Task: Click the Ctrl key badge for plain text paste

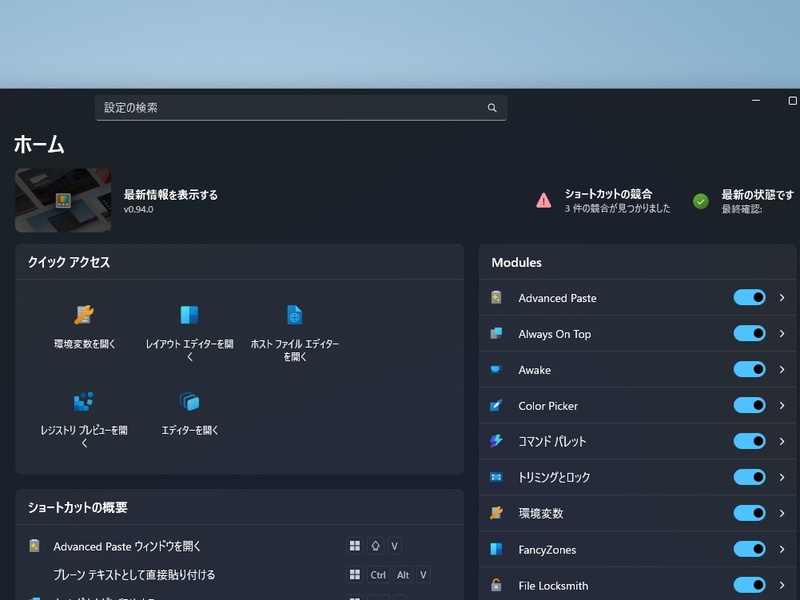Action: pyautogui.click(x=378, y=575)
